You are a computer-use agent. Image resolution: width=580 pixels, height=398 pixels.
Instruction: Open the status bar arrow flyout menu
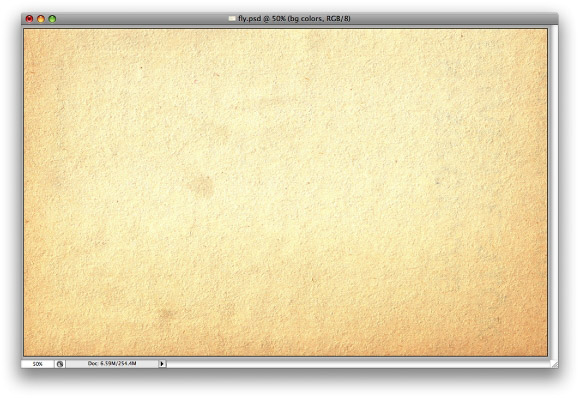click(162, 364)
